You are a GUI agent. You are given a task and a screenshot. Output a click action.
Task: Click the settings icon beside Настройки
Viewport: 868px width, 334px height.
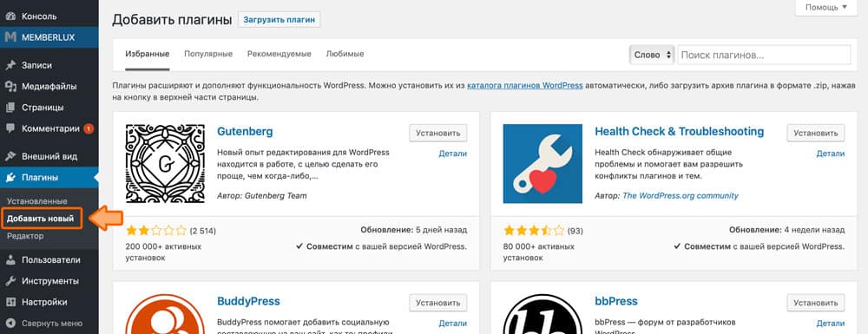[x=10, y=302]
